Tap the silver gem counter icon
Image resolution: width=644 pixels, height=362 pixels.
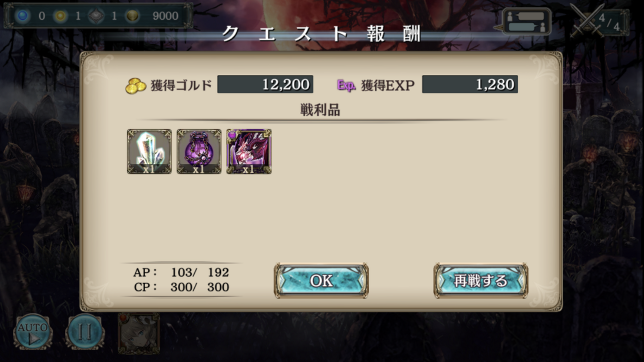96,16
